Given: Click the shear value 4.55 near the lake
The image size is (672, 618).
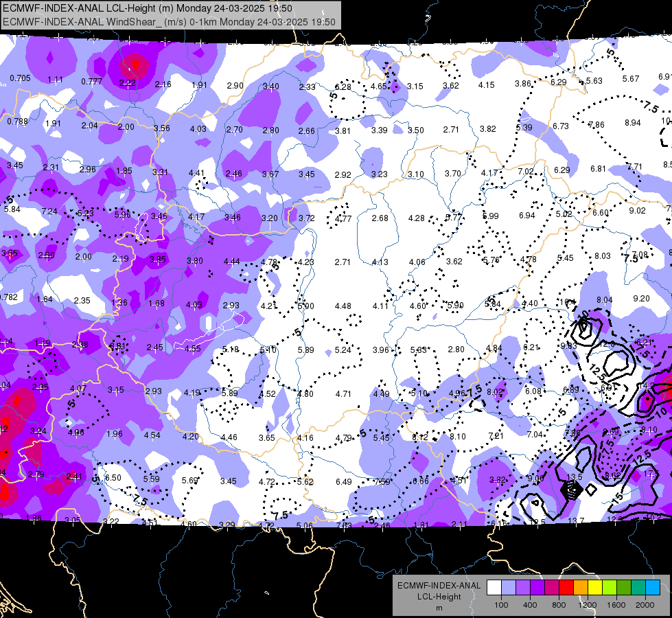Looking at the screenshot, I should [x=192, y=349].
